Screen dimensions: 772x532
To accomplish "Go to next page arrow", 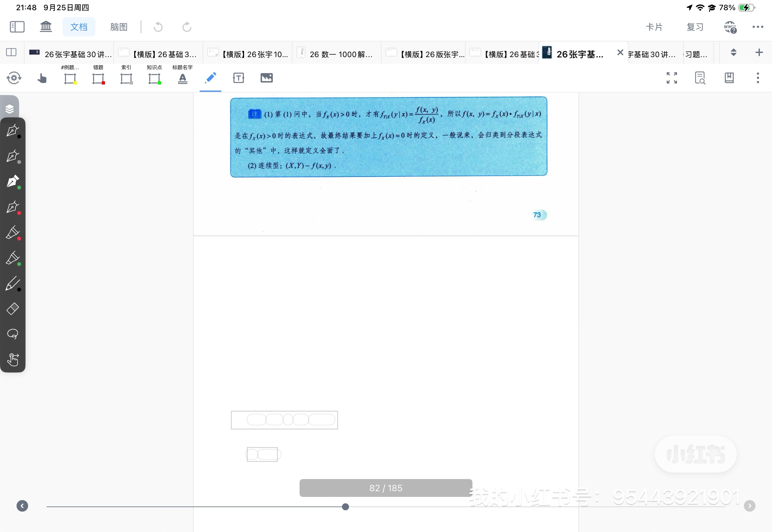I will click(x=750, y=506).
